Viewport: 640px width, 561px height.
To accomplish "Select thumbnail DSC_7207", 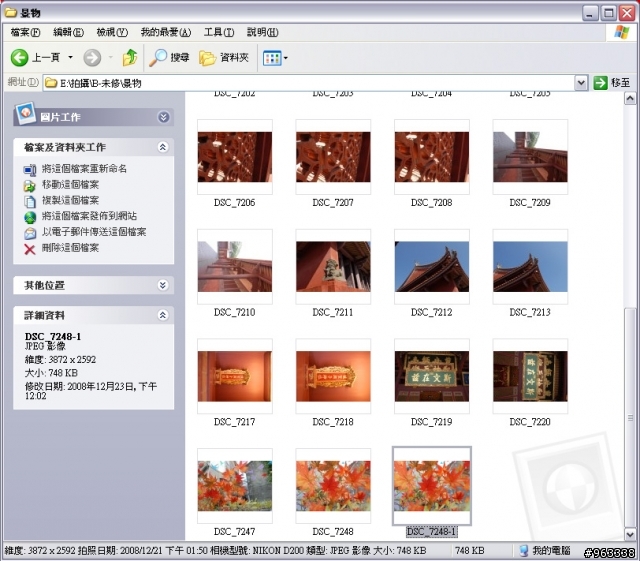I will [x=333, y=157].
